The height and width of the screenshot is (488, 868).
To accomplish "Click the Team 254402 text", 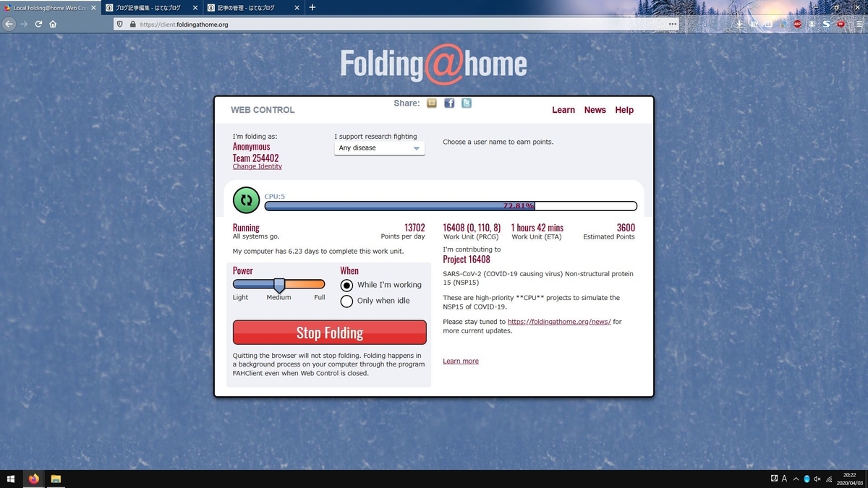I will tap(256, 158).
